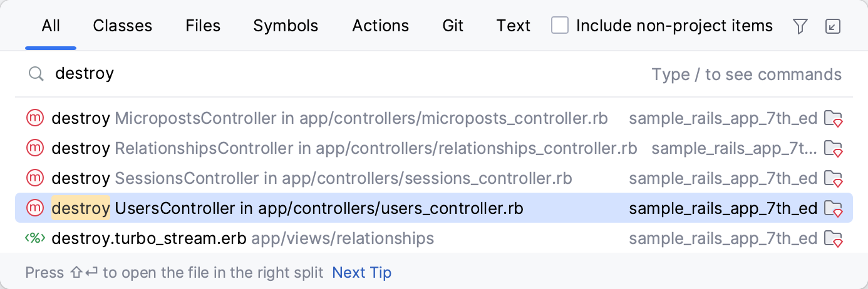Click the open in tool window icon

833,26
